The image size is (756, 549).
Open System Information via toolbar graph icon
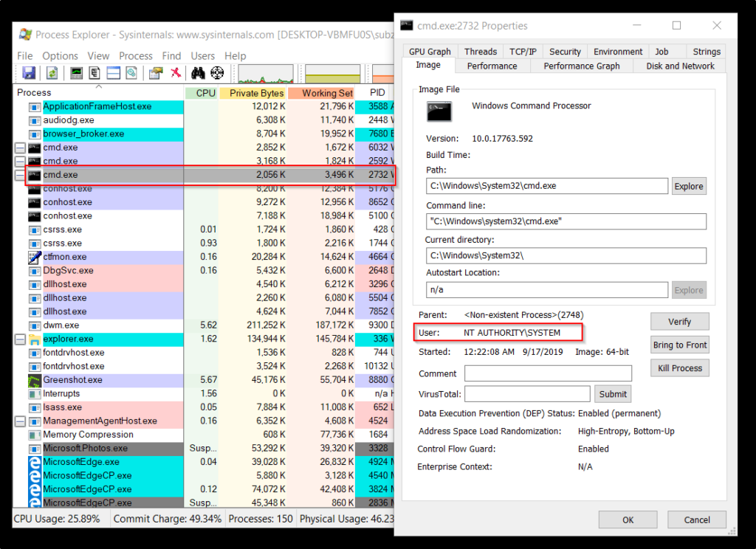coord(76,73)
